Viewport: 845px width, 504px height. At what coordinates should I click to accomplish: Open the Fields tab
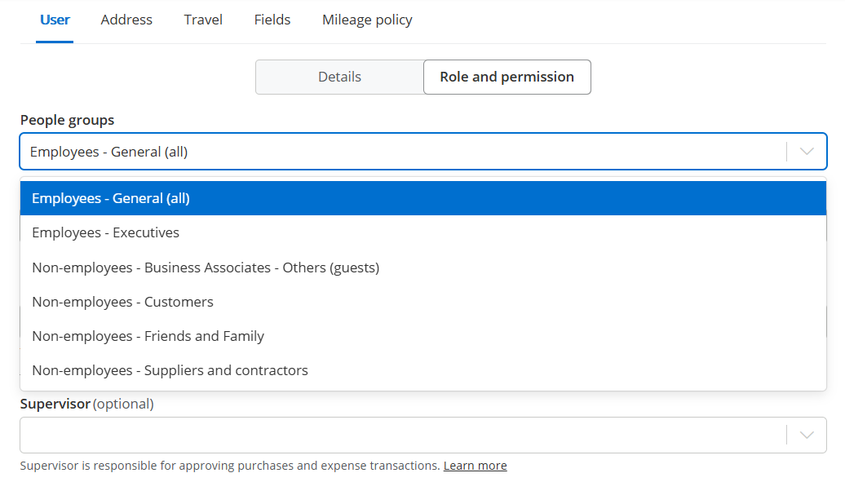[272, 20]
